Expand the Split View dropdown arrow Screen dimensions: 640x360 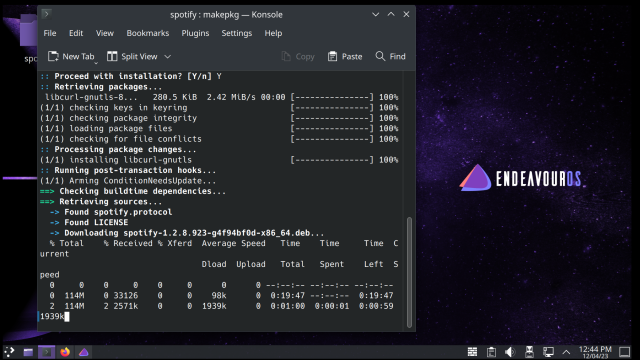(167, 56)
